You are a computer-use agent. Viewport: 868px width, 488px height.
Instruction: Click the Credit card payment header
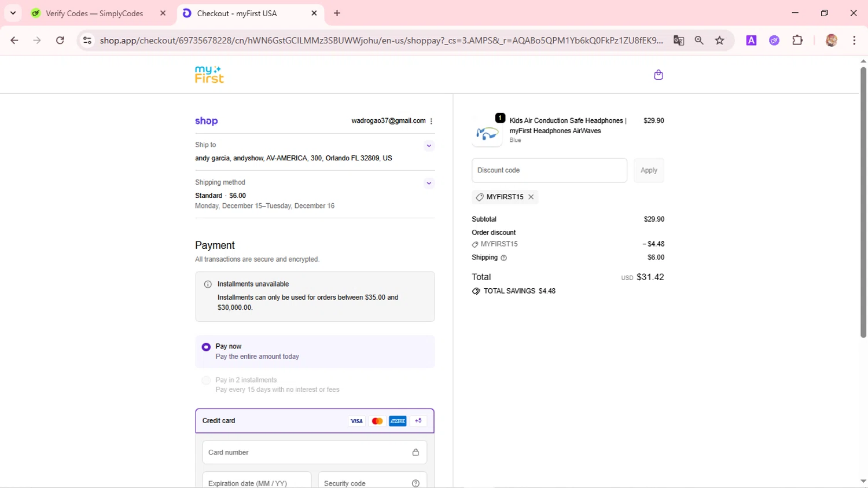click(x=315, y=421)
